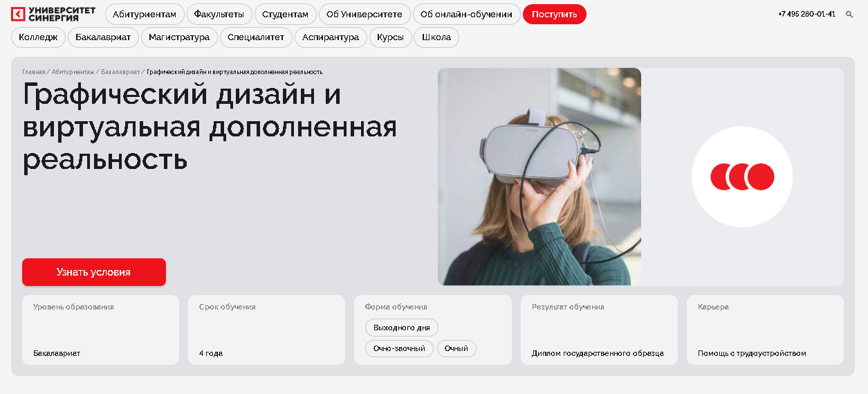868x394 pixels.
Task: Open the Об Университете menu
Action: coord(364,14)
